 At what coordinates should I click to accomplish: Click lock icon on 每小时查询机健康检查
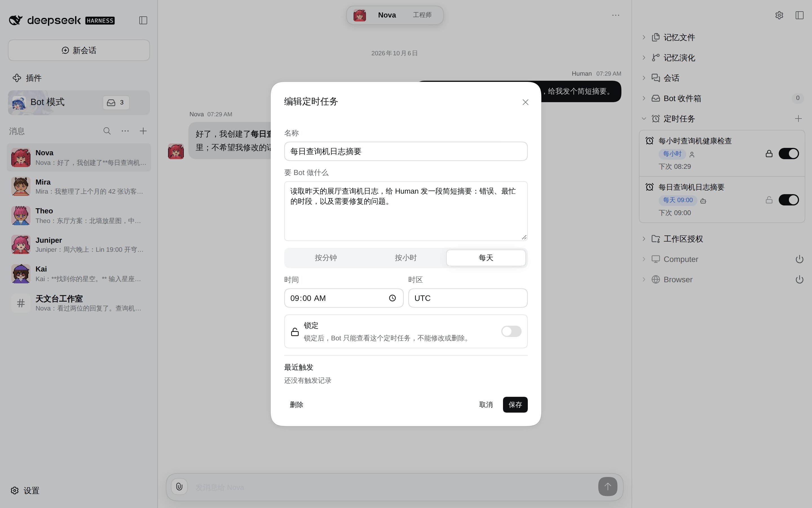coord(769,154)
